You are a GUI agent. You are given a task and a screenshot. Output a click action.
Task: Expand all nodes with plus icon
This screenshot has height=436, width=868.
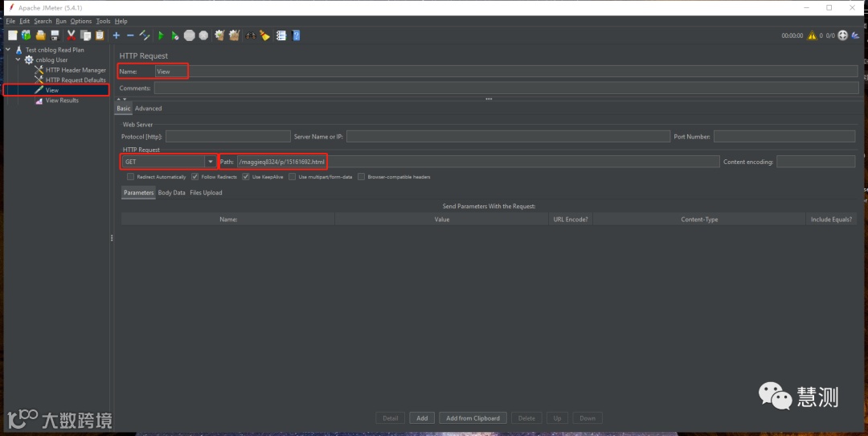117,35
